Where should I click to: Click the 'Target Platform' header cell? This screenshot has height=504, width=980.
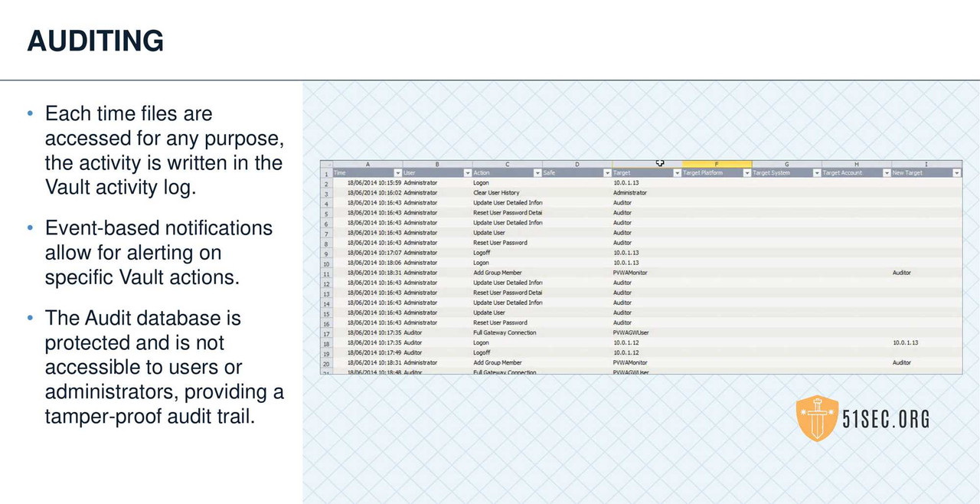(x=717, y=173)
